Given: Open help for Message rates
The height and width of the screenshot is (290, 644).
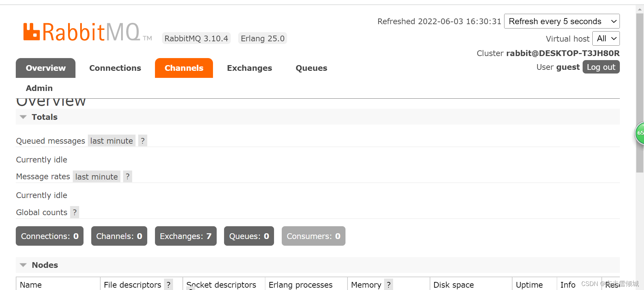Looking at the screenshot, I should pos(127,177).
